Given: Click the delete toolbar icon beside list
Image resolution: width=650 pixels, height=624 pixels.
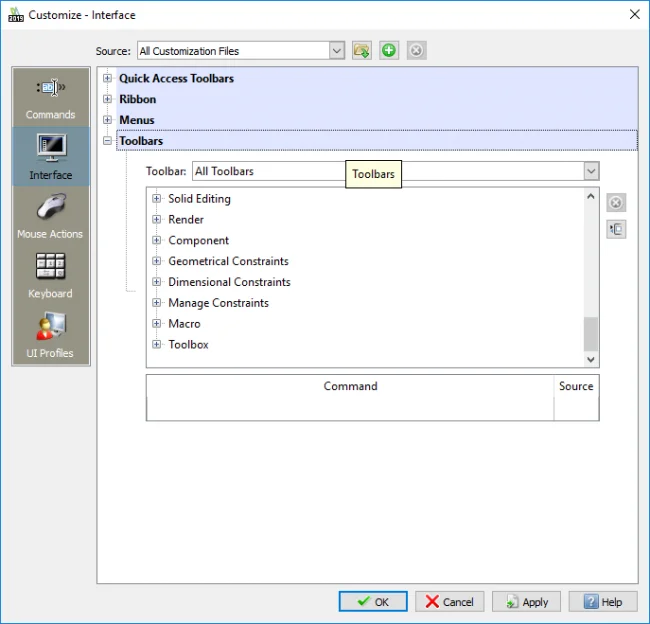Looking at the screenshot, I should click(x=616, y=203).
